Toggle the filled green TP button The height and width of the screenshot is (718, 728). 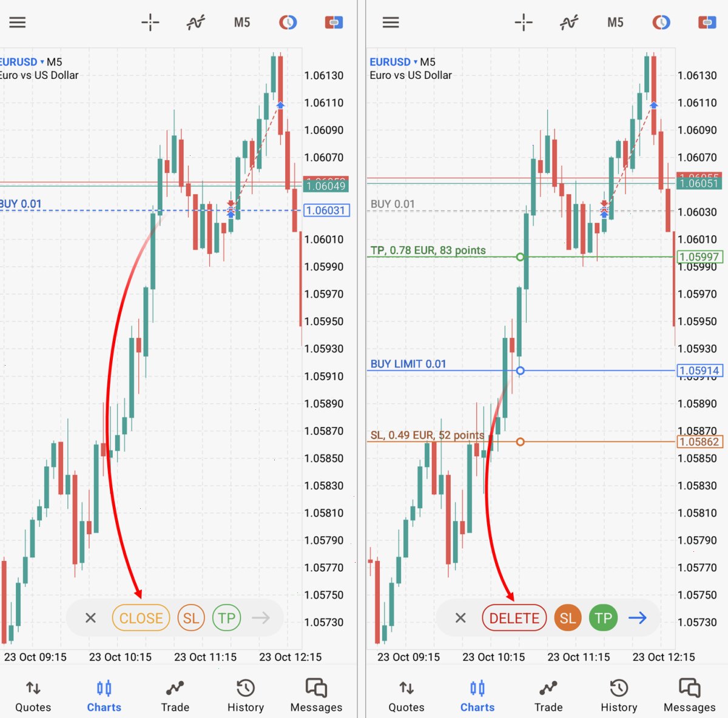[x=603, y=618]
